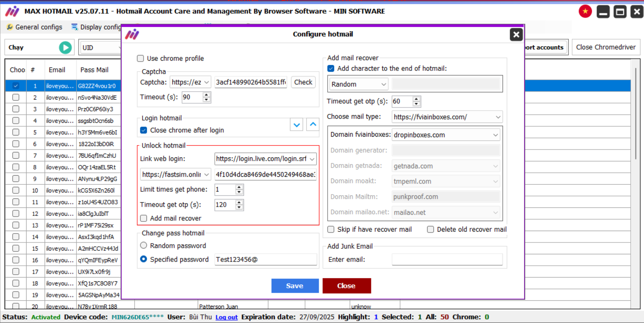Click the Specified password text field
Viewport: 644px width, 323px height.
point(266,260)
